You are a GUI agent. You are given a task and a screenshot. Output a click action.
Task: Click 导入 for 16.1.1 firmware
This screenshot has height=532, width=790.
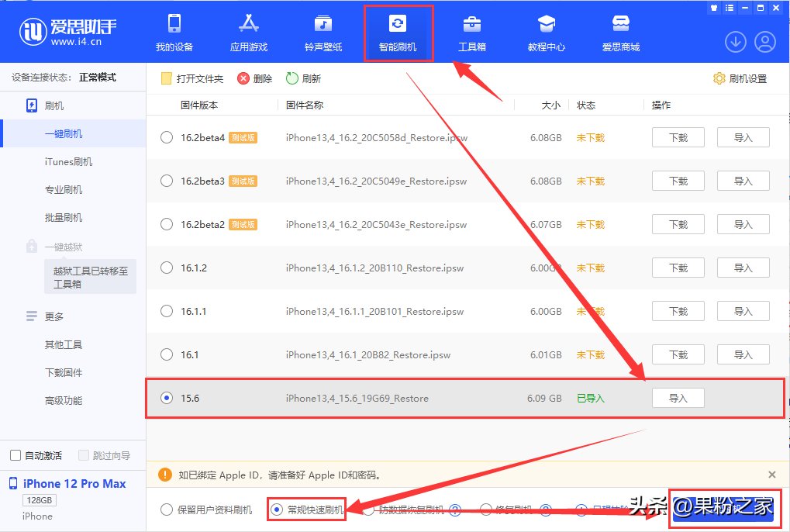pos(743,311)
